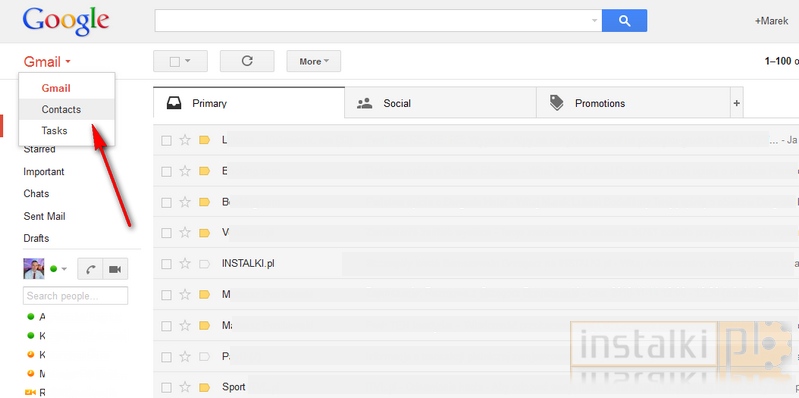Open the Sport email
799x398 pixels.
pos(476,387)
